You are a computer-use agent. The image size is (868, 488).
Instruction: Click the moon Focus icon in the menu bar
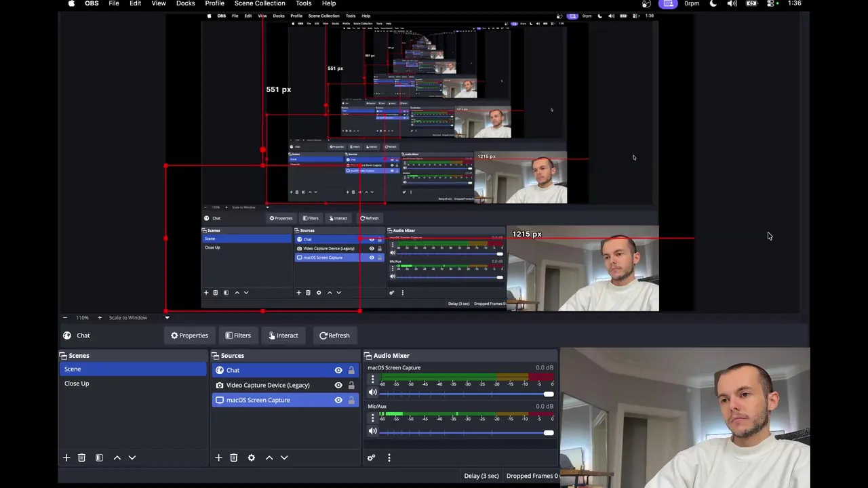[x=713, y=3]
